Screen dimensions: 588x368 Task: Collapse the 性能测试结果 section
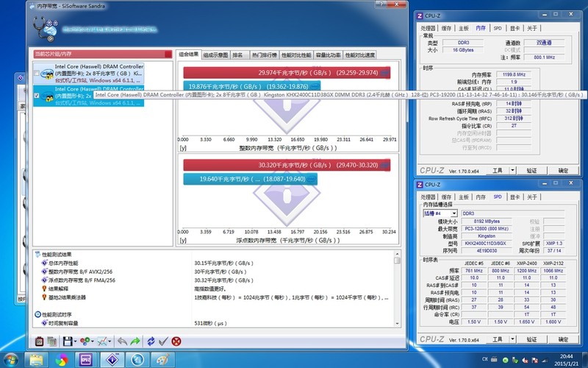(x=37, y=254)
